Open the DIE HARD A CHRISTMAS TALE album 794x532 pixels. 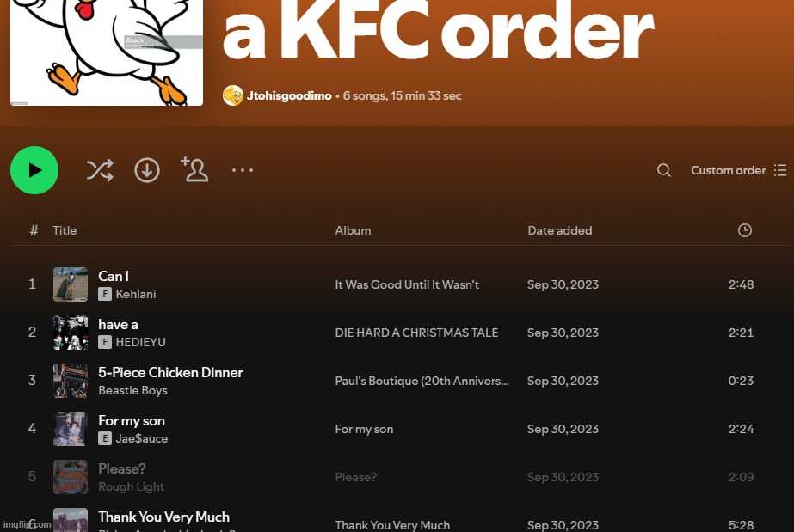pyautogui.click(x=416, y=333)
